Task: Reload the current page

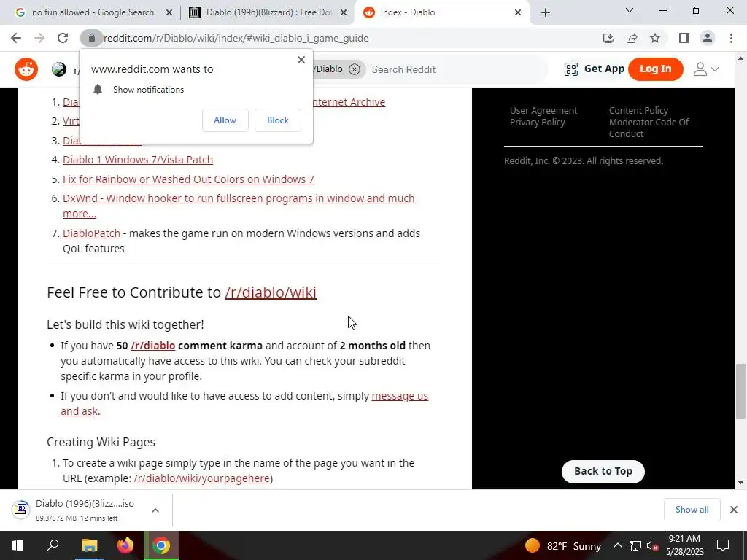Action: click(x=63, y=38)
